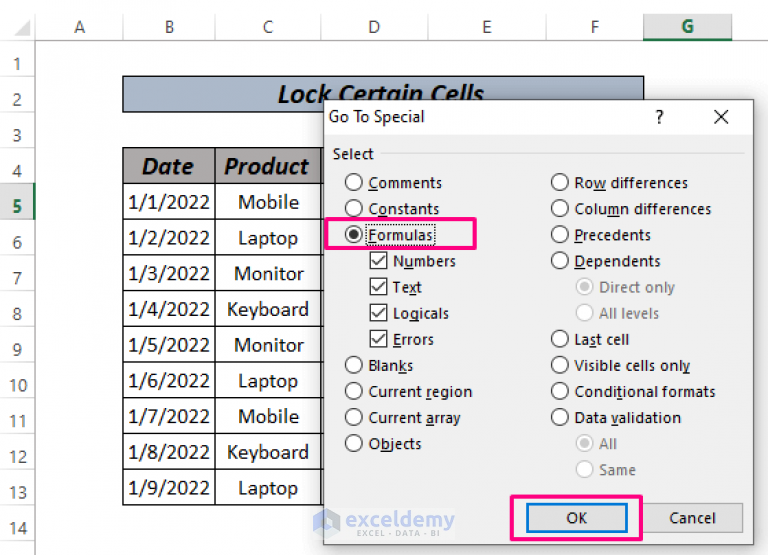Image resolution: width=768 pixels, height=555 pixels.
Task: Pick the Visible cells only option
Action: click(x=560, y=366)
